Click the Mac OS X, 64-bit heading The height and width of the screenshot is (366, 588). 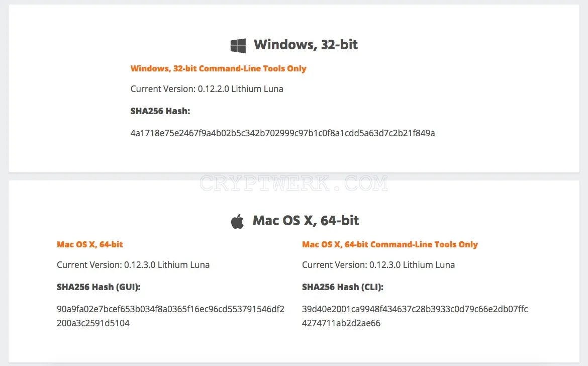(x=306, y=221)
